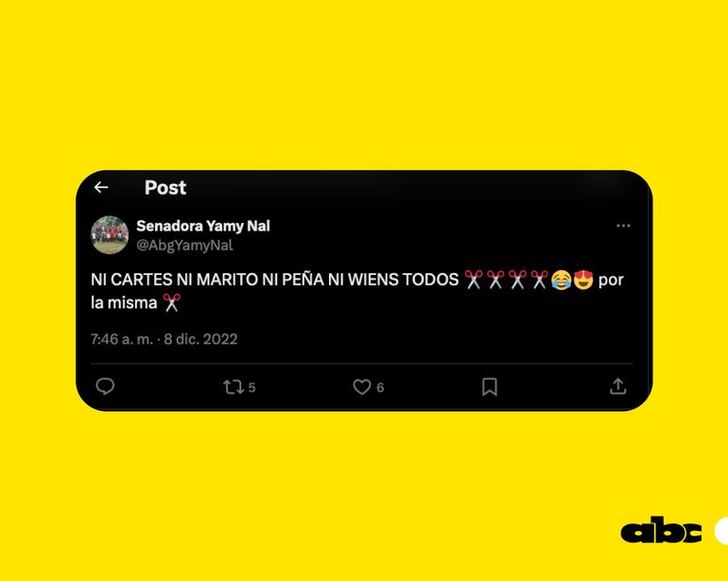Open the three-dot more options menu

point(623,226)
